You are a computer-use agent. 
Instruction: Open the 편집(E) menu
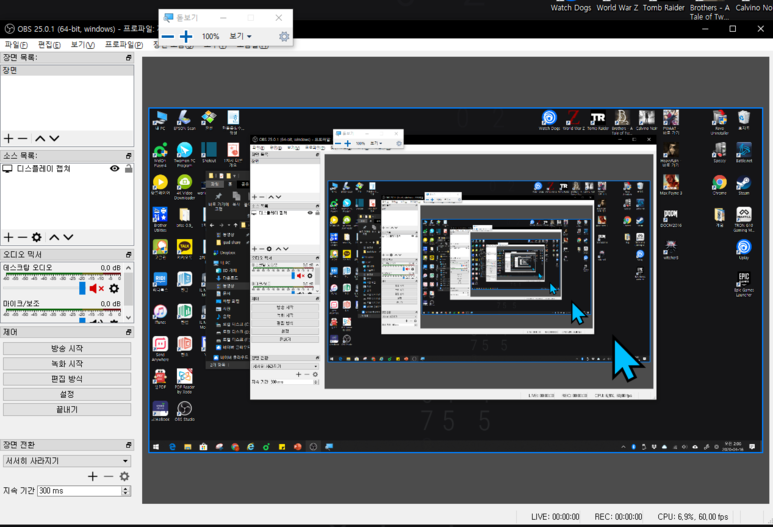click(49, 45)
